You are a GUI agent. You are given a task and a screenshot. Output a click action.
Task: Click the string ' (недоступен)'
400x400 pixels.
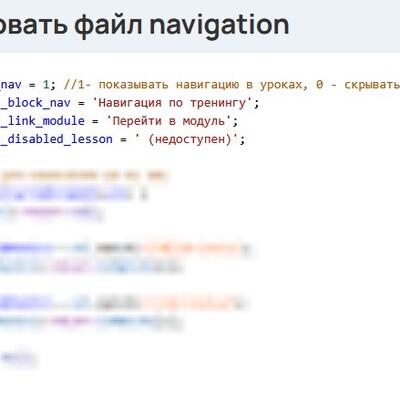(186, 139)
